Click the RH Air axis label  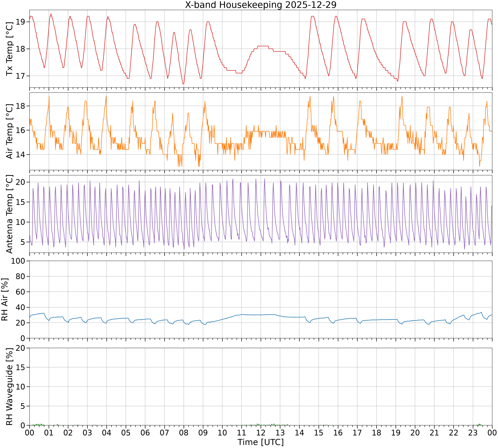click(x=5, y=299)
